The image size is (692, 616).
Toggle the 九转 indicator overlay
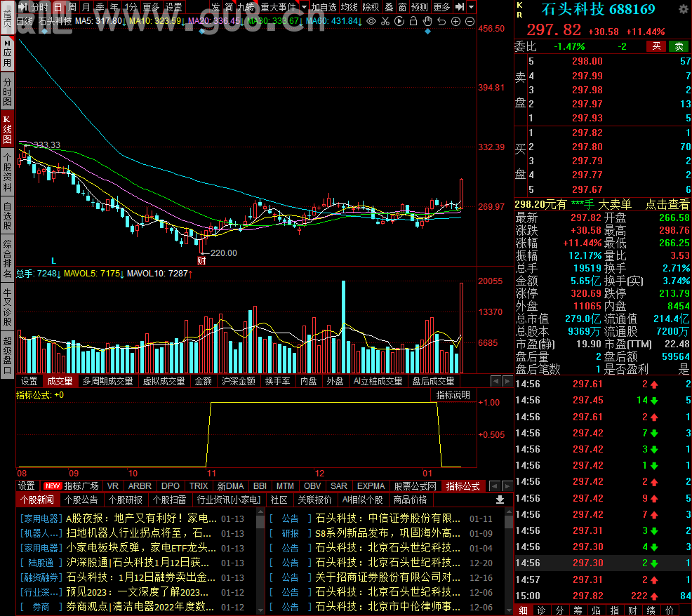[246, 7]
